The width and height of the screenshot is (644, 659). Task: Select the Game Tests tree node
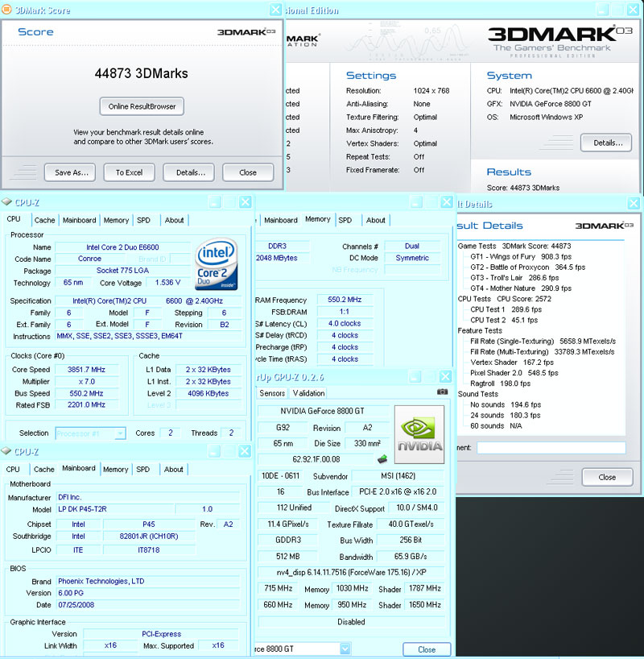coord(477,246)
